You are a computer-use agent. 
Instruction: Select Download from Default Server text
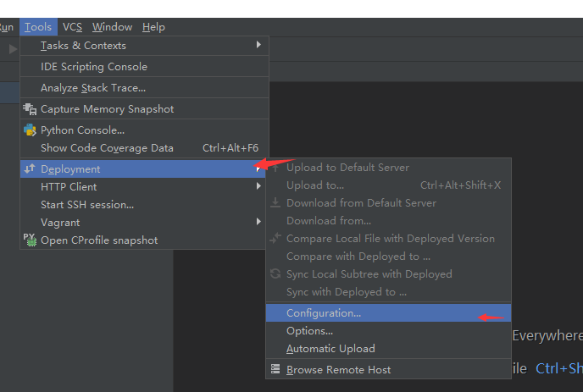click(x=361, y=203)
